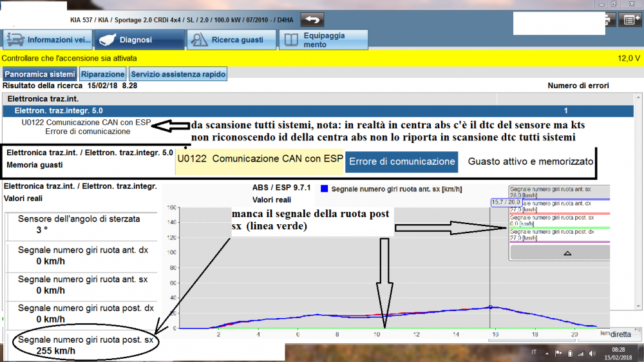Click the back arrow button in header
This screenshot has width=644, height=362.
coord(313,20)
